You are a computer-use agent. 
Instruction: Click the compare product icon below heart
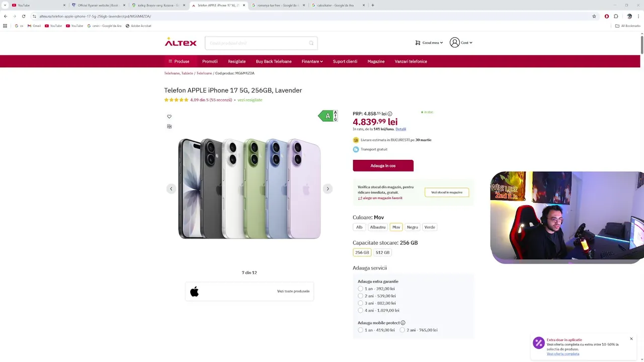[x=169, y=126]
